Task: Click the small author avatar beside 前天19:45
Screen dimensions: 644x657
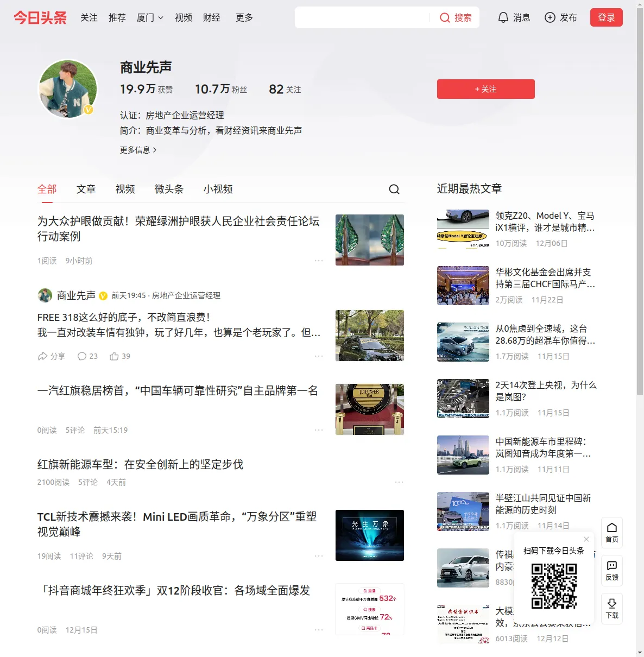Action: coord(45,295)
